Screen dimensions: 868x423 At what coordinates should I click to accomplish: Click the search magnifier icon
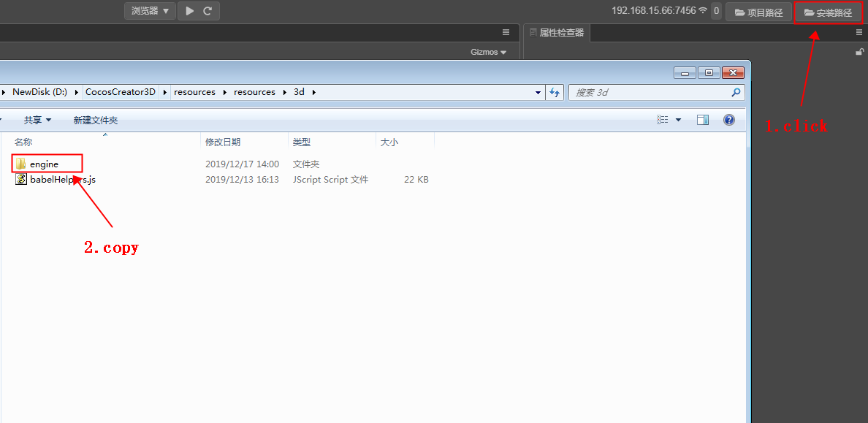pyautogui.click(x=736, y=93)
